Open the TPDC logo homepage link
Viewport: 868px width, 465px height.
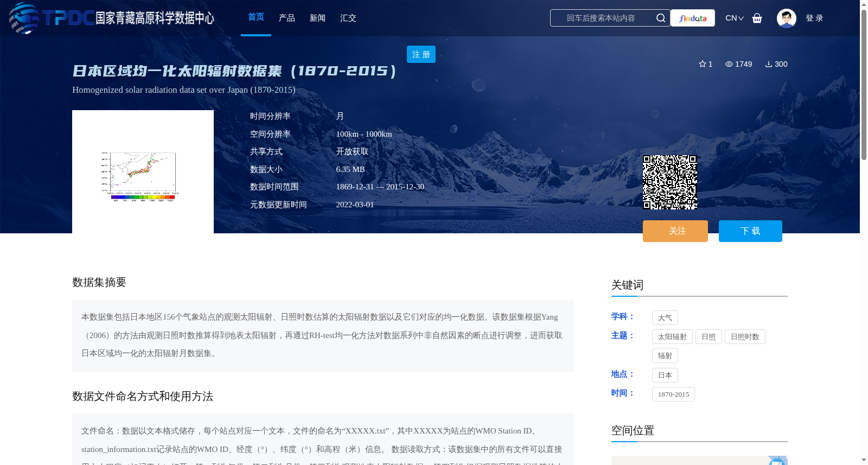(111, 18)
